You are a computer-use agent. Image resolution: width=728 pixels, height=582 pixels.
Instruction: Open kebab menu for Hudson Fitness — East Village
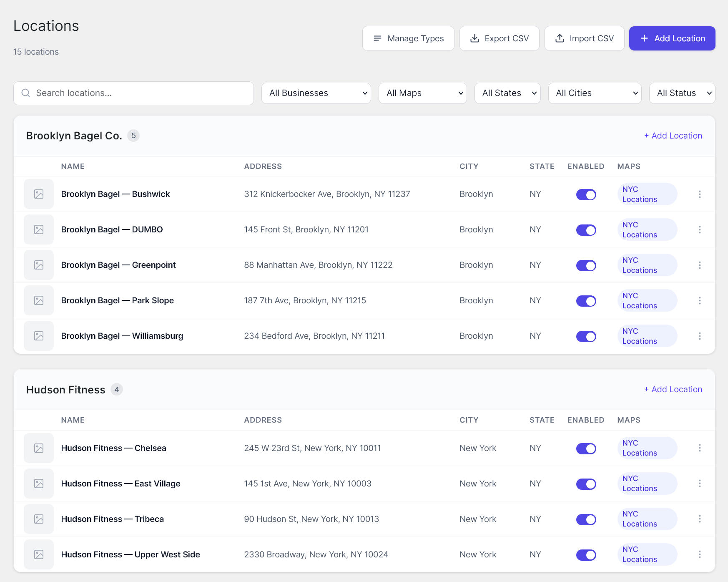[700, 483]
